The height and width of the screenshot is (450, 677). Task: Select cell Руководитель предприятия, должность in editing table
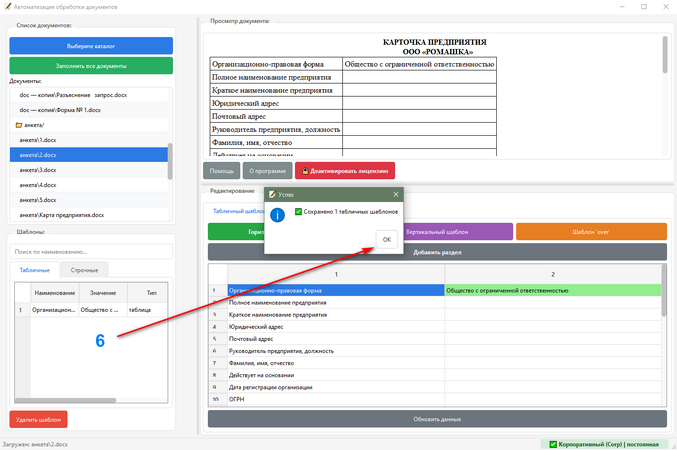336,351
